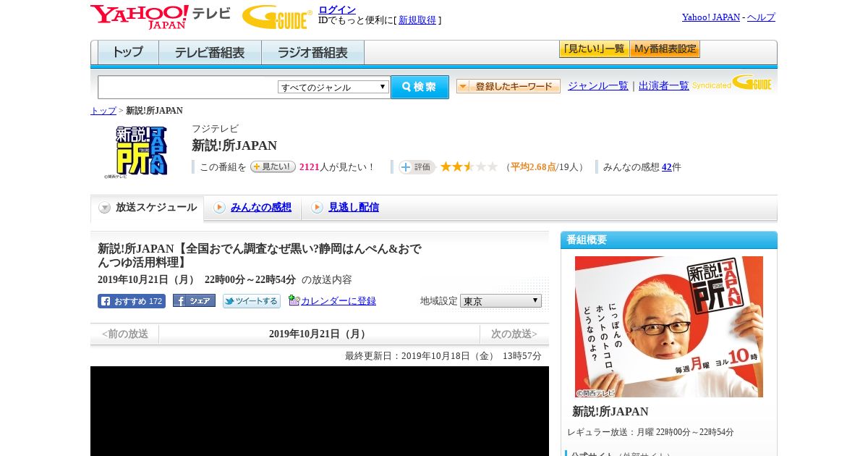868x456 pixels.
Task: Click the G-GUIDE logo in header
Action: (277, 17)
